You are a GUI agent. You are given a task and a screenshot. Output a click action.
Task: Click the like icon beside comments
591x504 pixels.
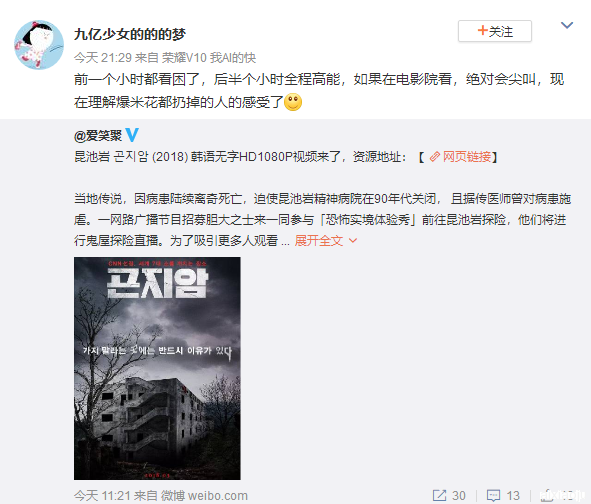[x=547, y=495]
